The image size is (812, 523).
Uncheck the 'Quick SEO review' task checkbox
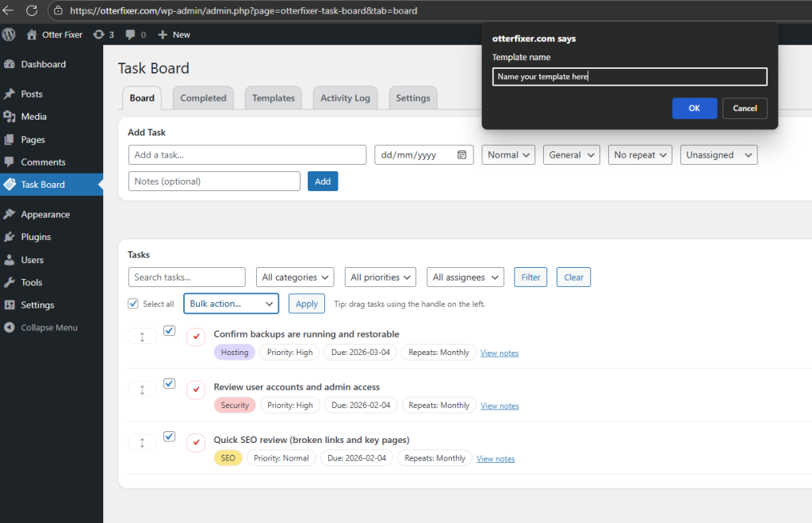(x=169, y=437)
